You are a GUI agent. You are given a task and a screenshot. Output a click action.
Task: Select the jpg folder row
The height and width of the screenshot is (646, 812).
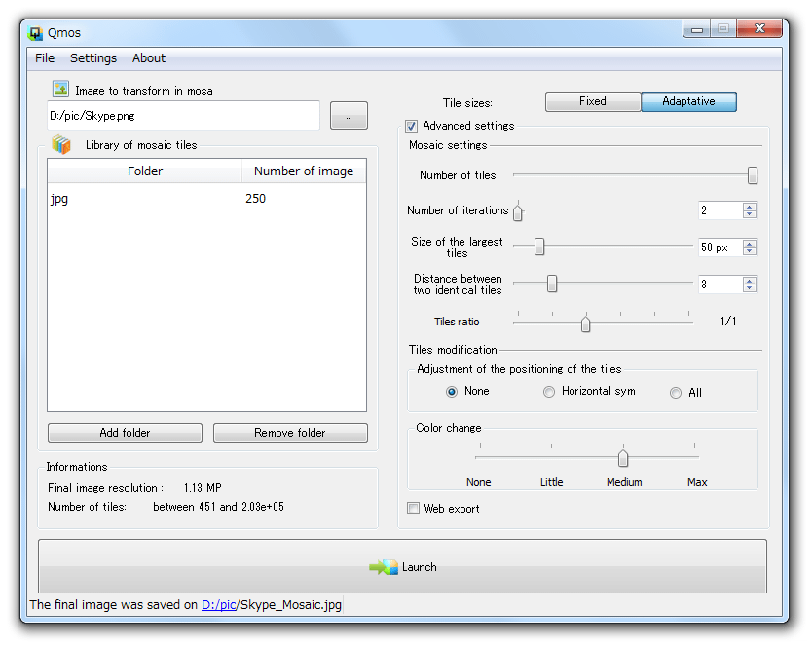[206, 199]
